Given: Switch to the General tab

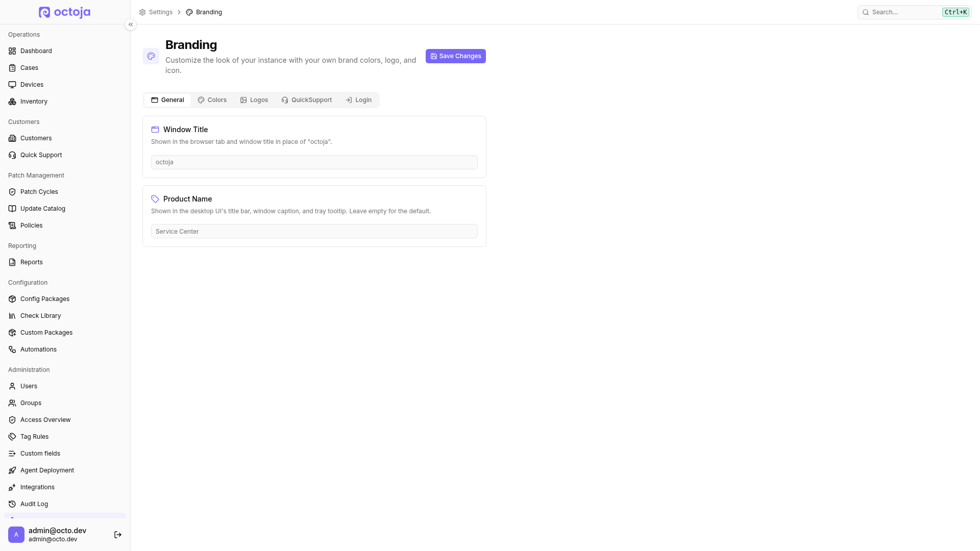Looking at the screenshot, I should tap(167, 100).
